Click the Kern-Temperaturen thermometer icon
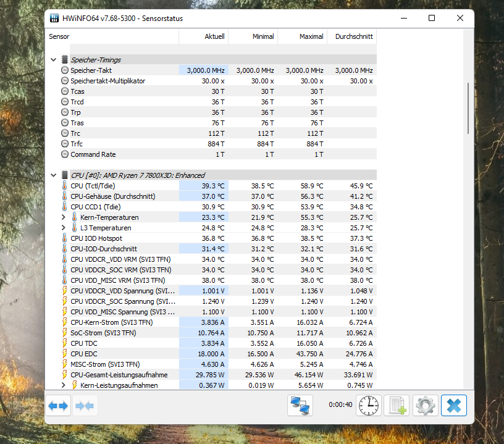 (74, 217)
